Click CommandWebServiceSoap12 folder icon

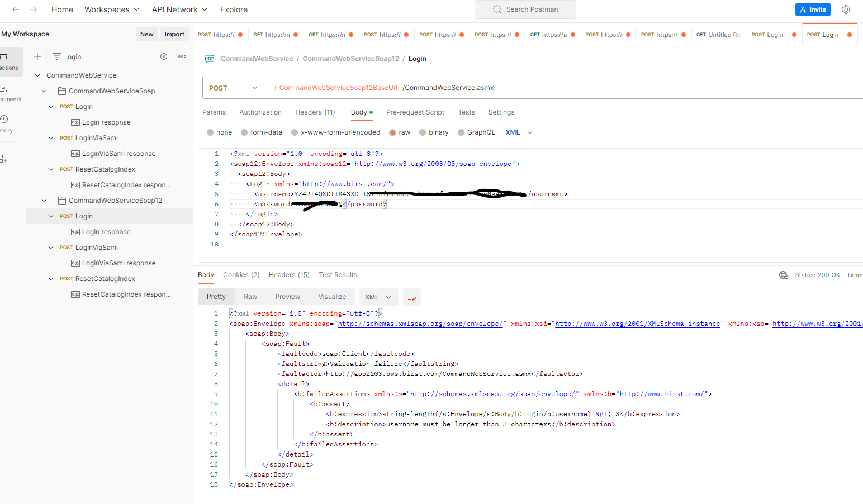pos(62,201)
